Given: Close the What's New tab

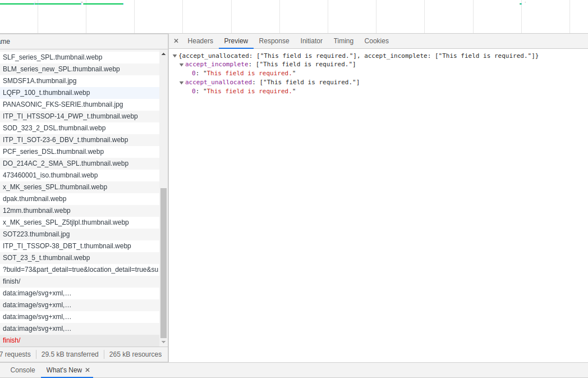Looking at the screenshot, I should pyautogui.click(x=87, y=370).
